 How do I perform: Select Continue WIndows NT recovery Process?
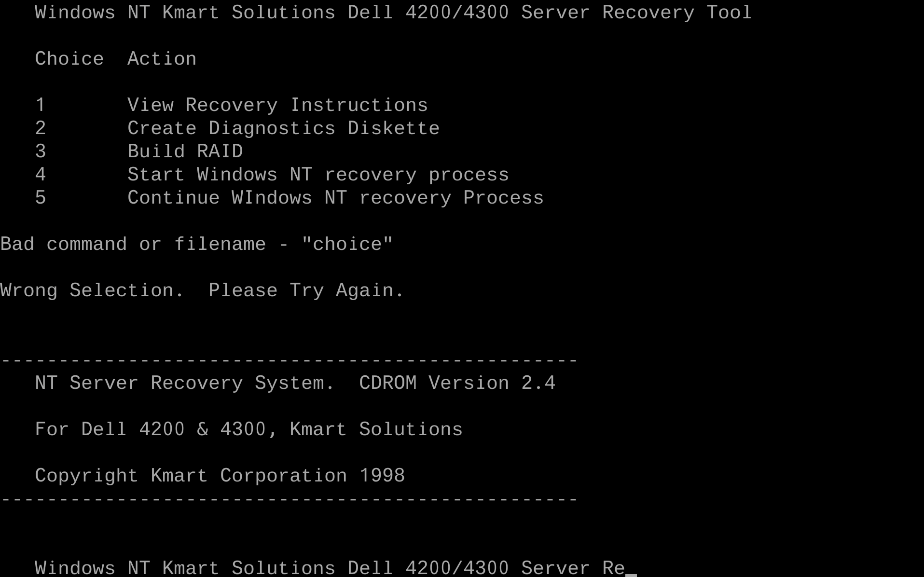pos(335,198)
